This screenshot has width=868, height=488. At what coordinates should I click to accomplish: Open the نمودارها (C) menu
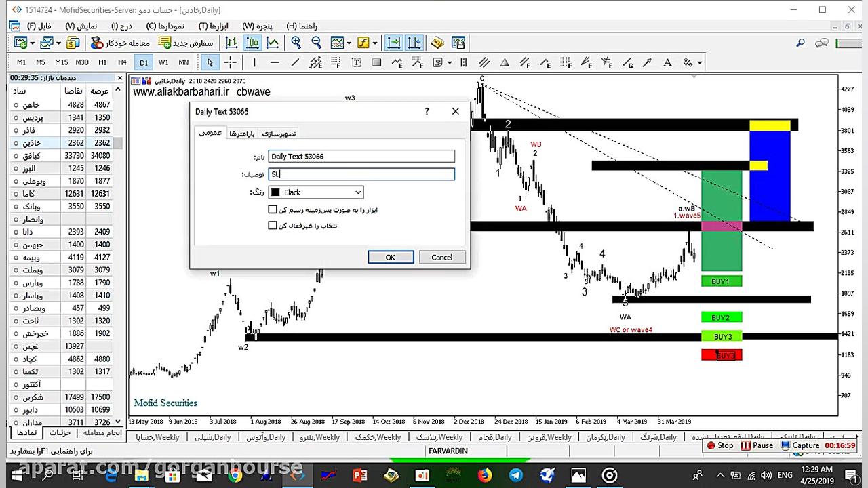point(165,26)
